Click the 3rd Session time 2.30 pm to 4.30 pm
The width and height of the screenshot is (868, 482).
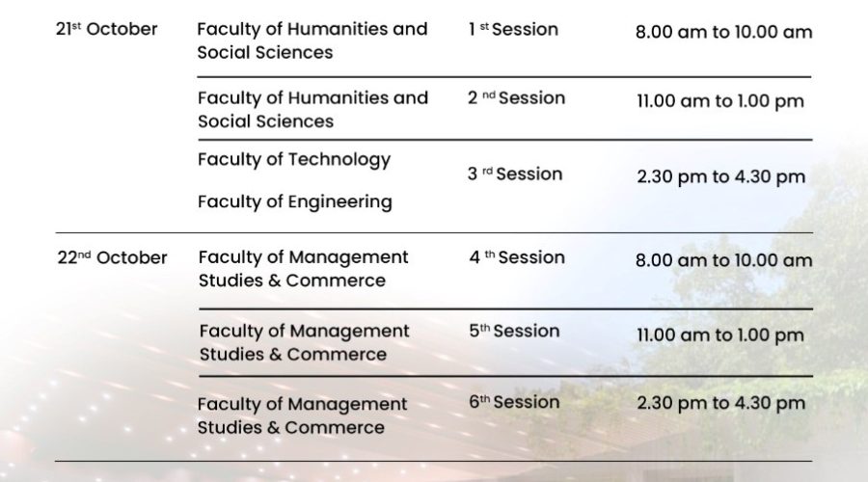(720, 177)
